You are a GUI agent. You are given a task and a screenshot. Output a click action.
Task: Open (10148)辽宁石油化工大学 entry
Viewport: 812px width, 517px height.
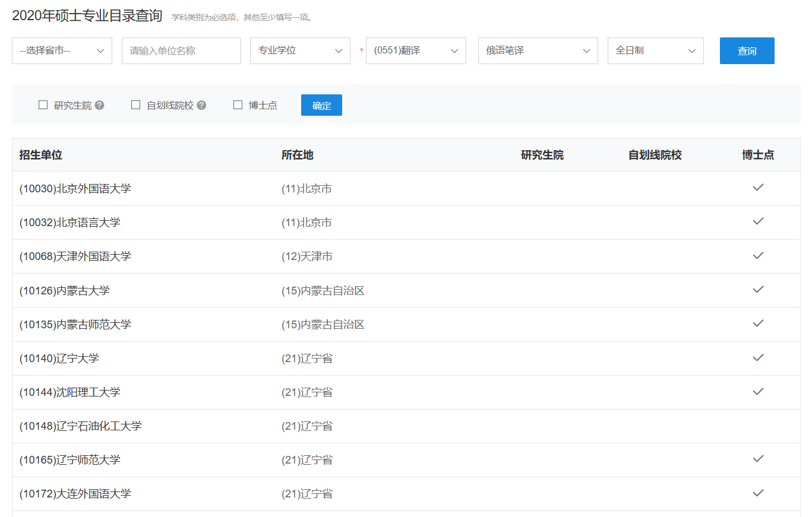coord(80,426)
